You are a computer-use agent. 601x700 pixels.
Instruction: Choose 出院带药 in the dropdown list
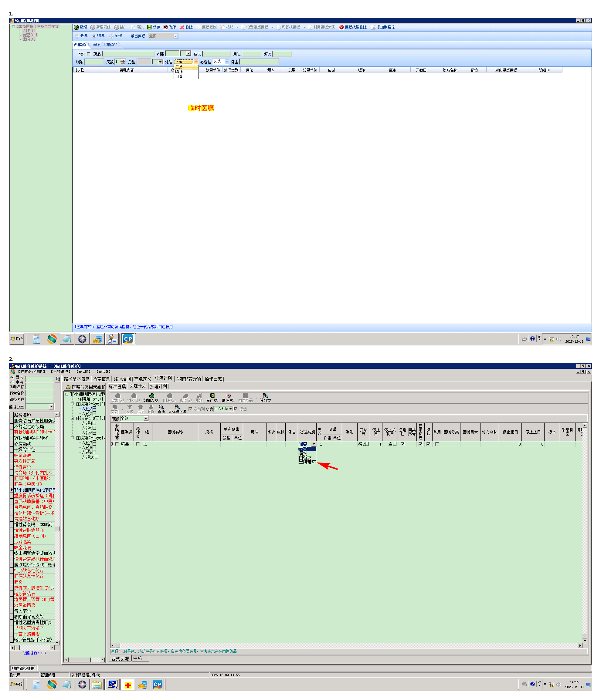pos(307,462)
